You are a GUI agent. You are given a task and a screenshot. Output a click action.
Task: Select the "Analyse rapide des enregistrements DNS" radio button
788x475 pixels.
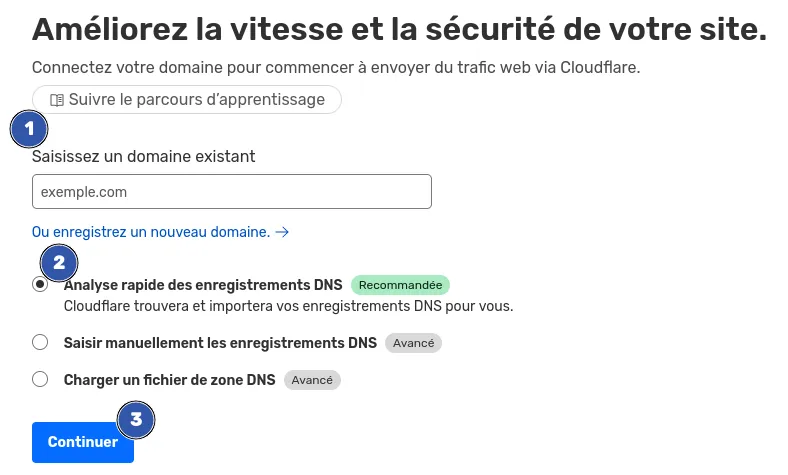coord(40,285)
